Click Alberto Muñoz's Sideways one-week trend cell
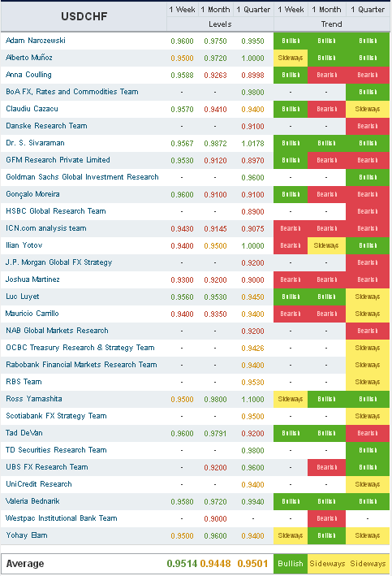The width and height of the screenshot is (392, 576). [291, 58]
